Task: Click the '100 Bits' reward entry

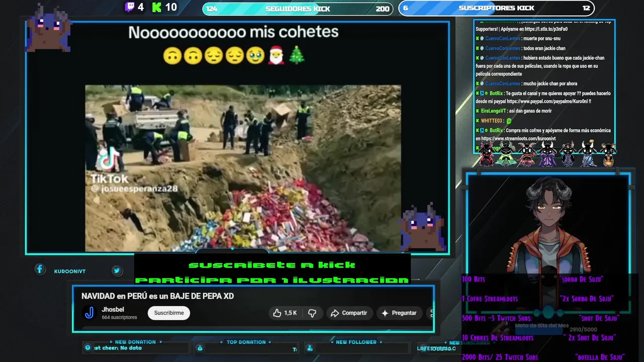Action: [474, 279]
